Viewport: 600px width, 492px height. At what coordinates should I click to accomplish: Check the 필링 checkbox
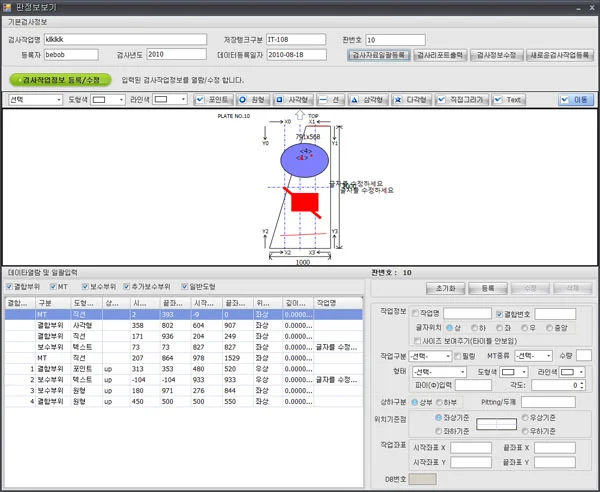(458, 356)
